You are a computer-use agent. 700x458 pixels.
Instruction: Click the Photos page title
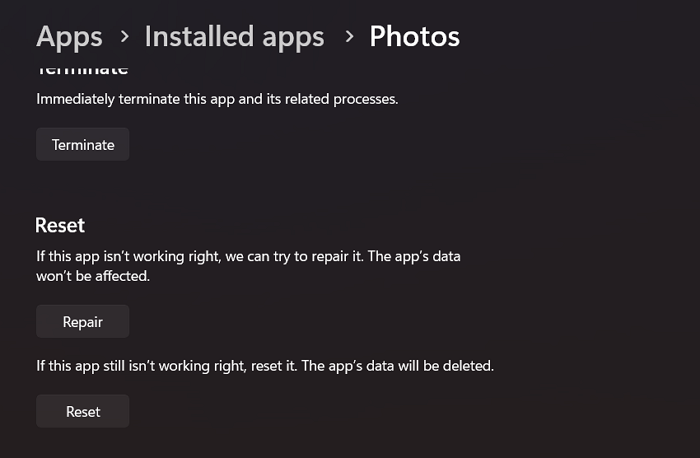[414, 37]
